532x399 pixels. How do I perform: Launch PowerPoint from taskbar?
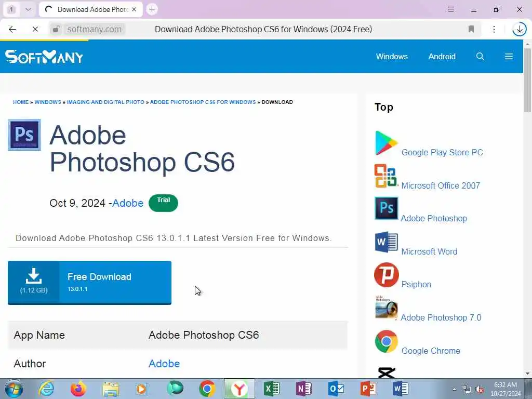point(368,389)
